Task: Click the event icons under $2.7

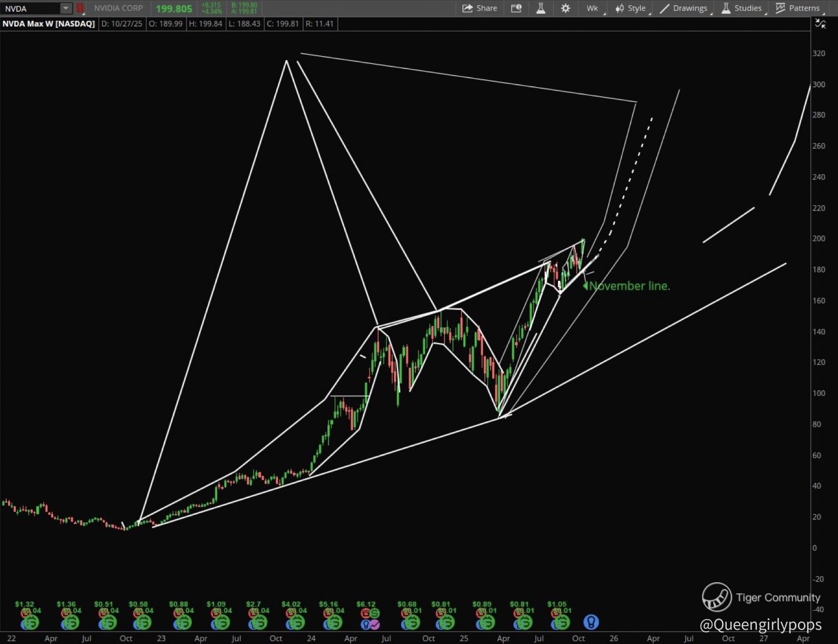Action: point(257,619)
